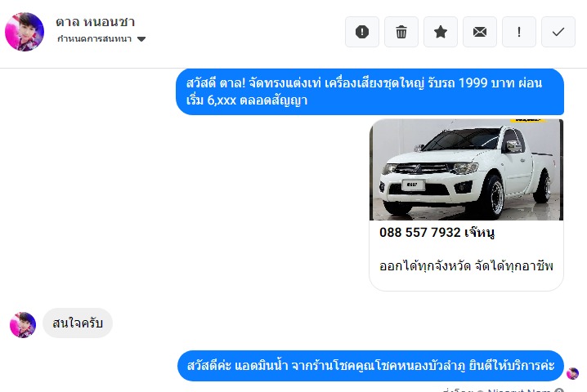Delete conversation with the trash icon

point(401,32)
